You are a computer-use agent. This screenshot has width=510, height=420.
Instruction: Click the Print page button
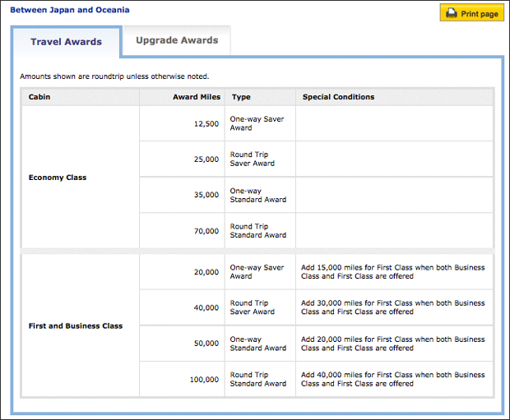472,12
